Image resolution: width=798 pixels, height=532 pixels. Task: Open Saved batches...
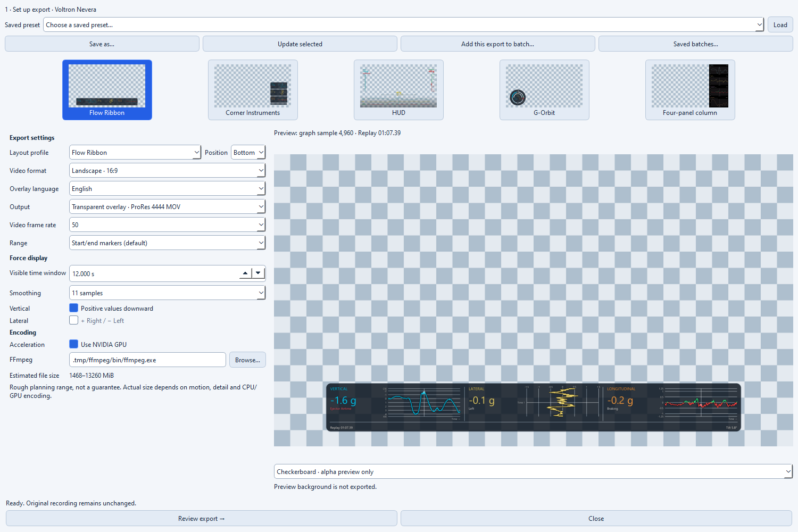696,44
